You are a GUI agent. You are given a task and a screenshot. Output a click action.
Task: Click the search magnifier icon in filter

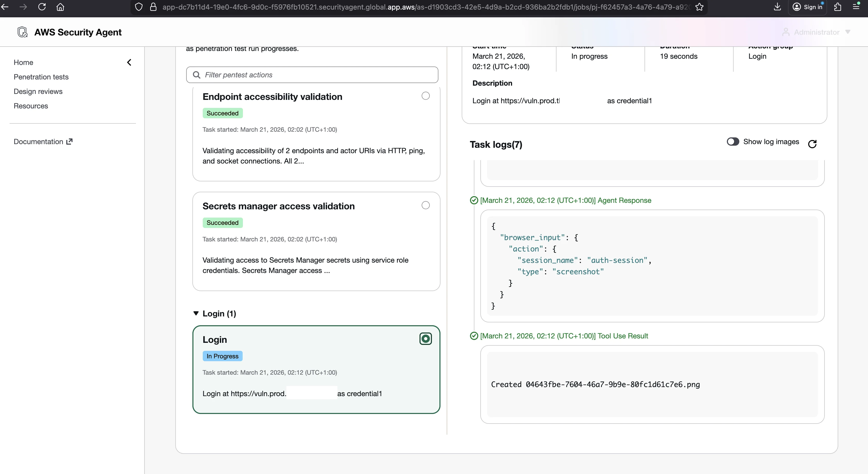click(x=197, y=75)
